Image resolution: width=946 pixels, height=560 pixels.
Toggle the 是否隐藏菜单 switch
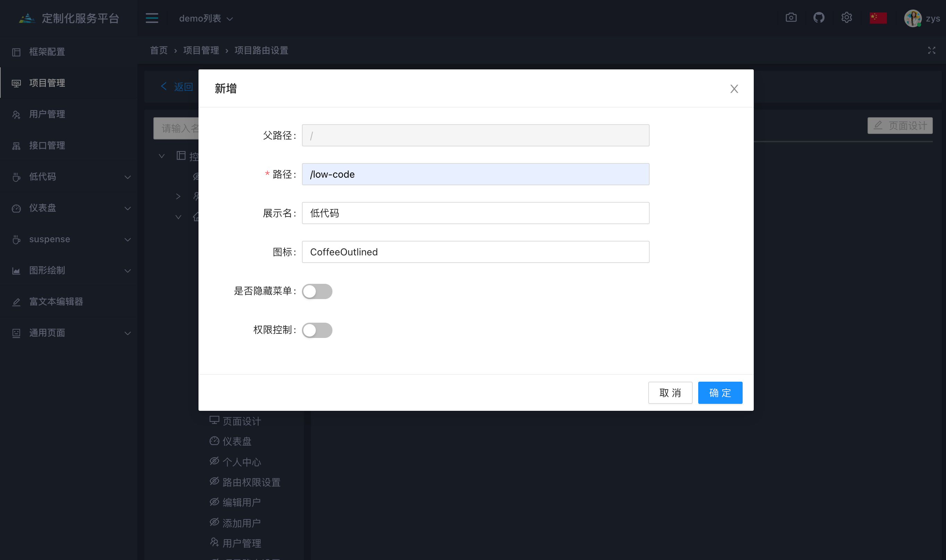[317, 291]
